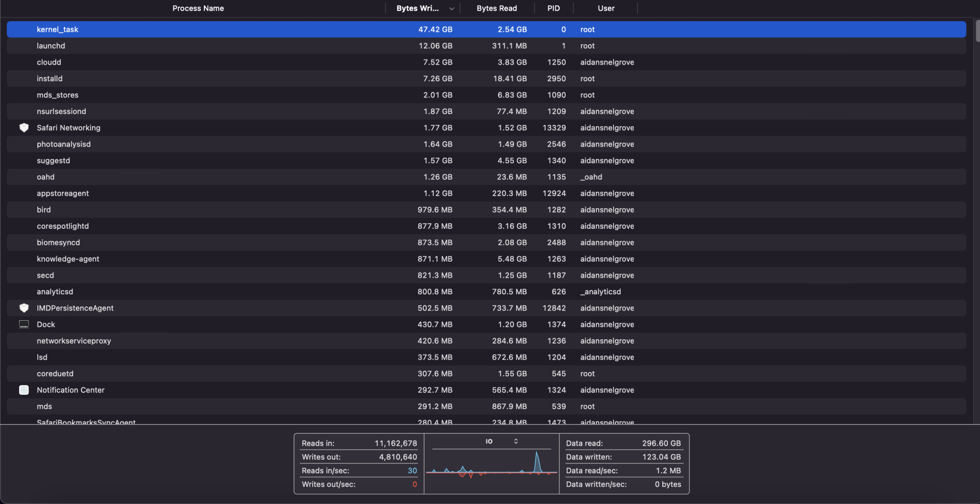980x504 pixels.
Task: Click the Data written value 123.04 GB
Action: 661,457
